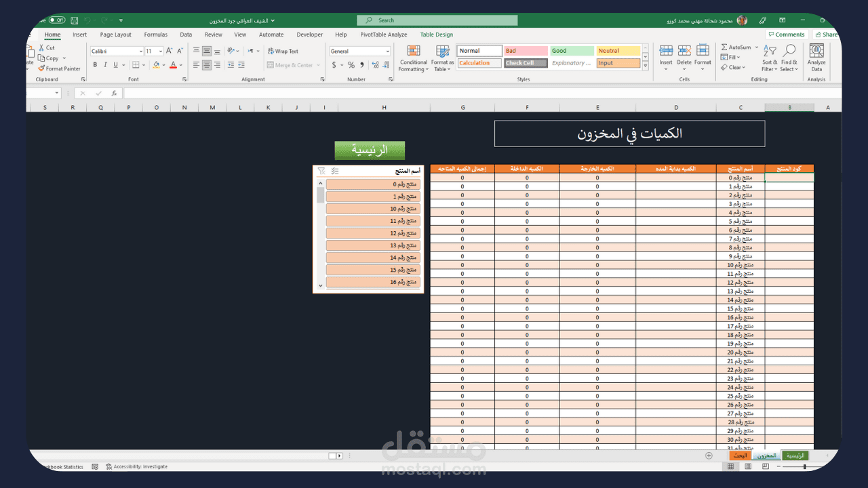This screenshot has width=868, height=488.
Task: Select slicer item منتج رقم 10
Action: 373,209
